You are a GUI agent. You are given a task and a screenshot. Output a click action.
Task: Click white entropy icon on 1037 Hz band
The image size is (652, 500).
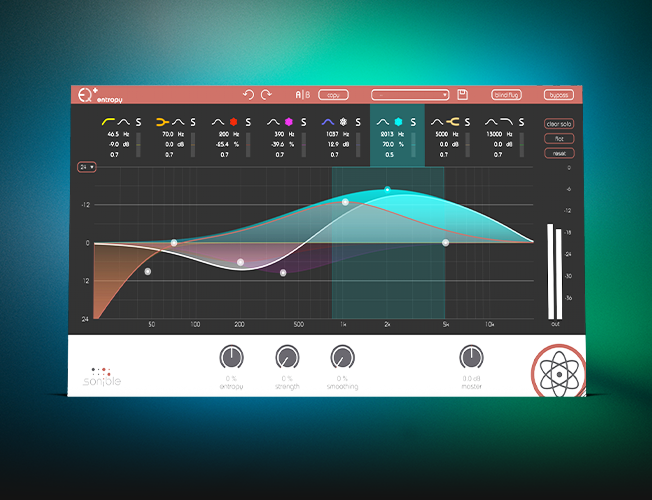click(x=343, y=122)
